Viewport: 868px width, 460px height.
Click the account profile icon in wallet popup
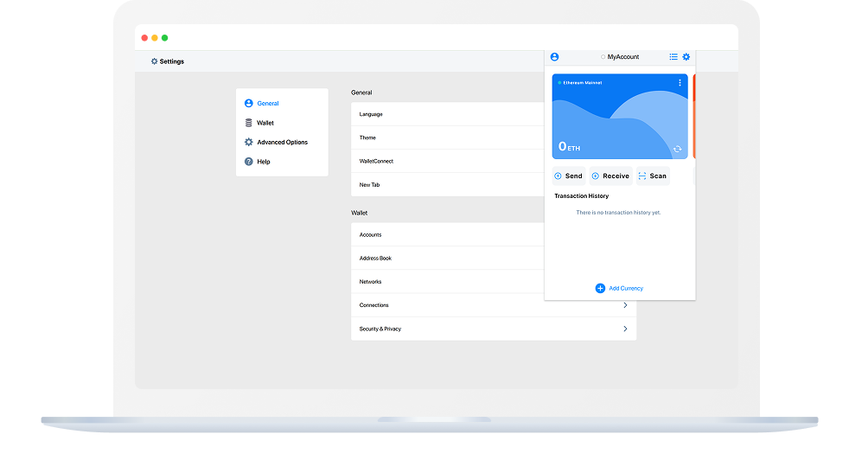point(554,57)
